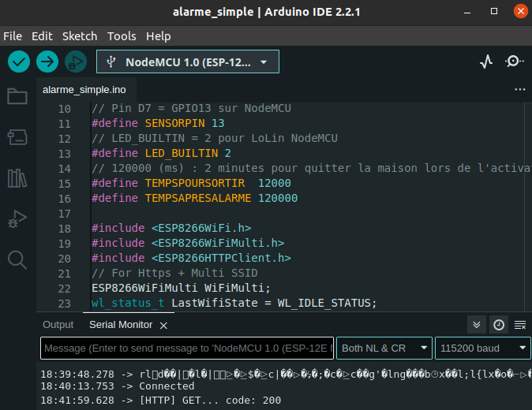The height and width of the screenshot is (410, 532).
Task: Click the '[HTTP] GET... code: 200' log line
Action: (x=210, y=401)
